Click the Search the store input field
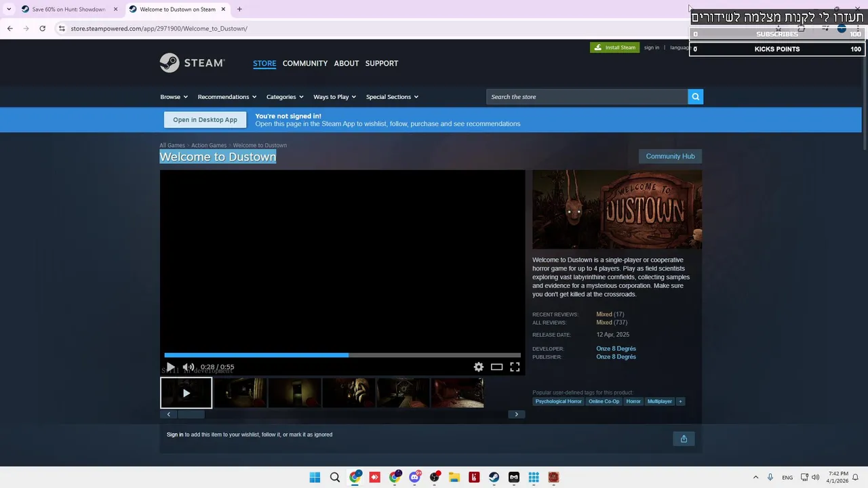Viewport: 868px width, 488px height. point(587,97)
